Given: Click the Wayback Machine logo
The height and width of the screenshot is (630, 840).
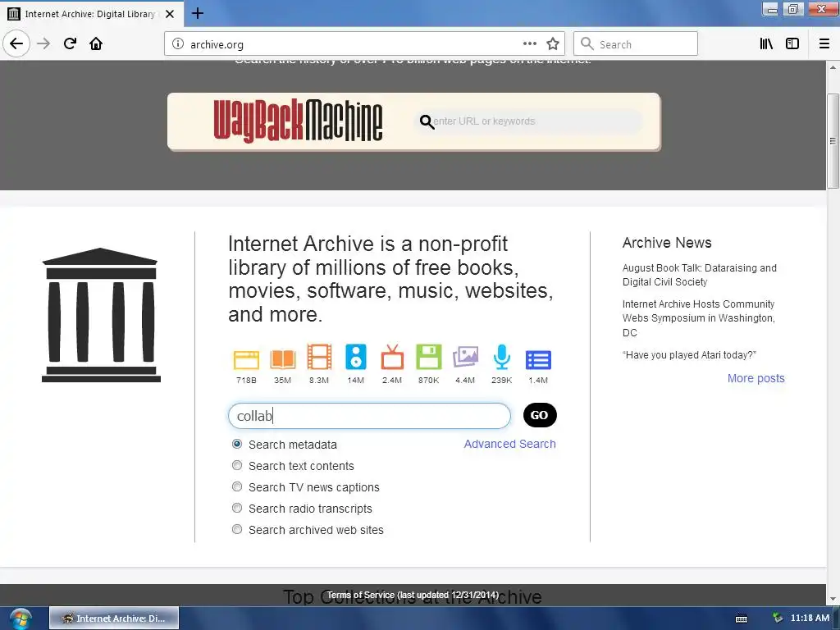Looking at the screenshot, I should click(x=298, y=121).
